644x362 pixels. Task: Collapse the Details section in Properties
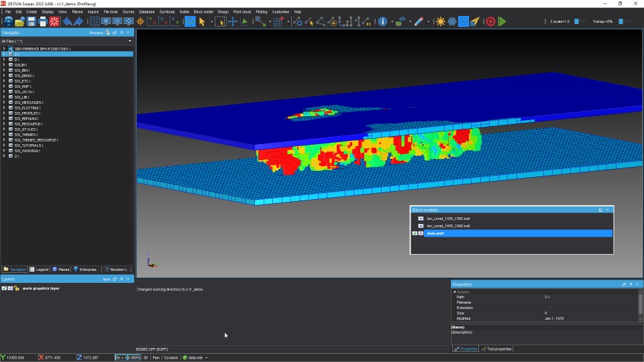[x=454, y=292]
